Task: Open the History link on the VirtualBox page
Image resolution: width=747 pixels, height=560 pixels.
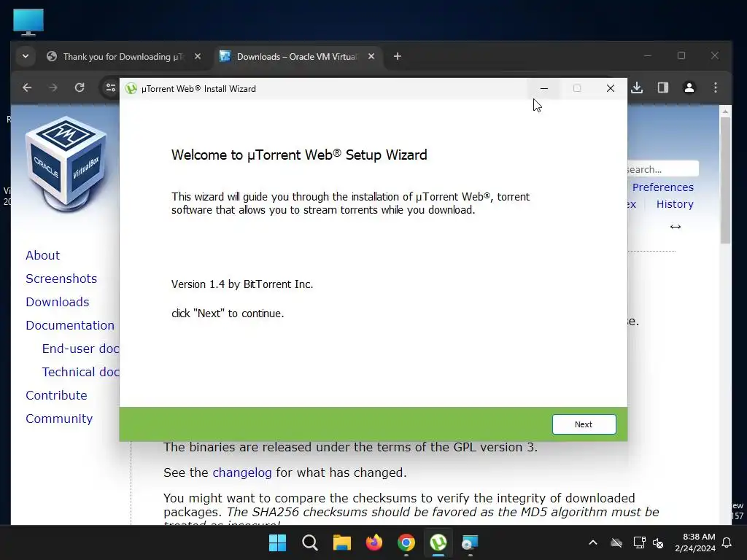Action: tap(675, 204)
